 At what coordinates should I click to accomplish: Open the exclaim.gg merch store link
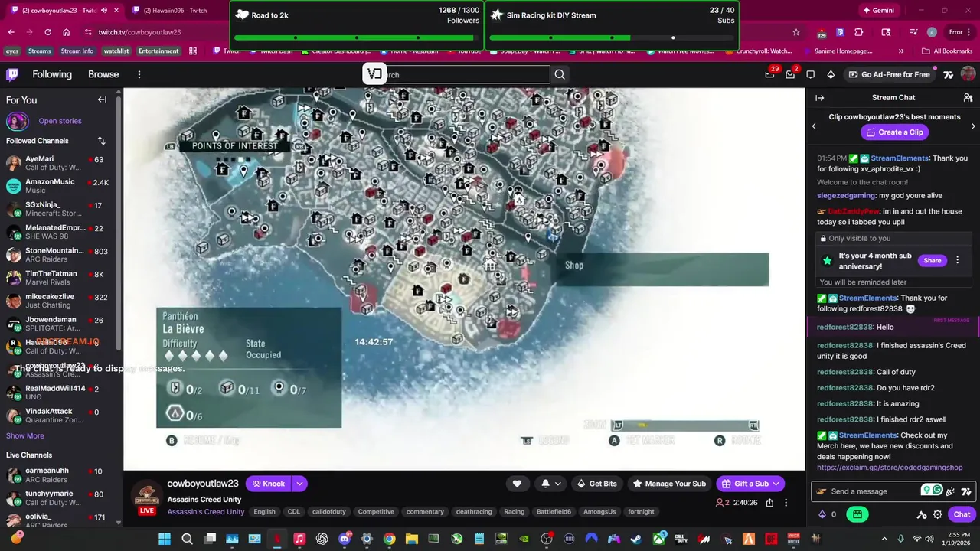(x=890, y=468)
